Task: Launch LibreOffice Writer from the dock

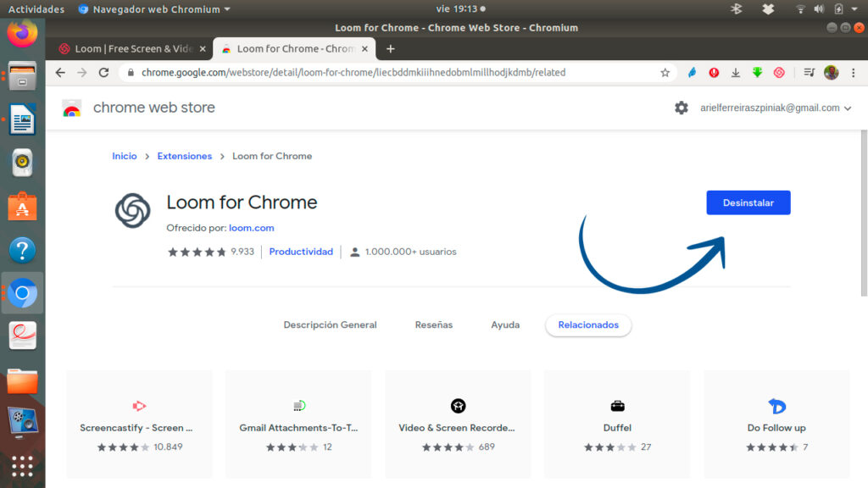Action: 22,119
